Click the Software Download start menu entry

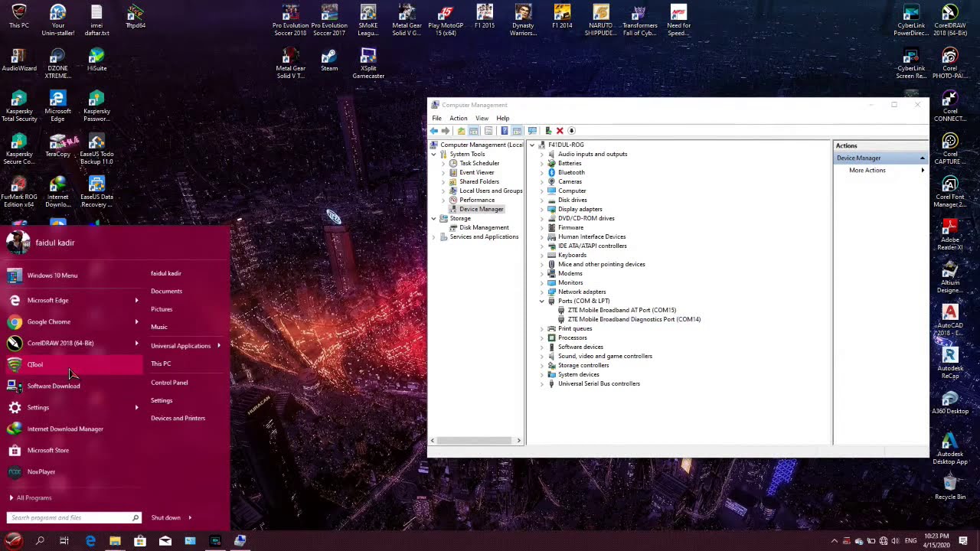coord(73,386)
